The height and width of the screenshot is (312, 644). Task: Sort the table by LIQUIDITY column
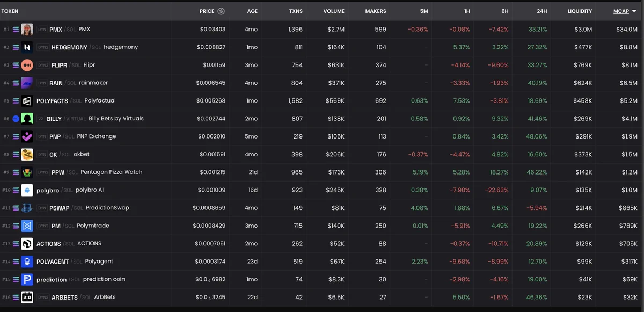580,11
